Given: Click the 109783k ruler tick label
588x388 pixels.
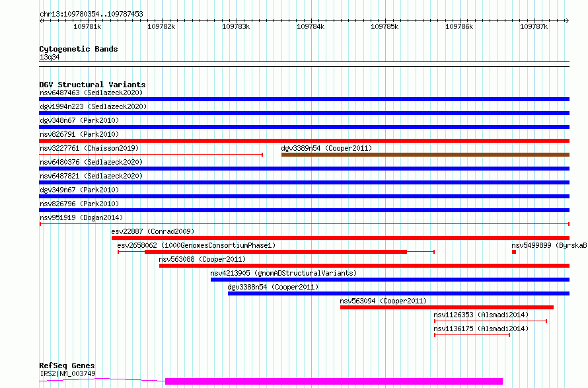Looking at the screenshot, I should [x=236, y=26].
